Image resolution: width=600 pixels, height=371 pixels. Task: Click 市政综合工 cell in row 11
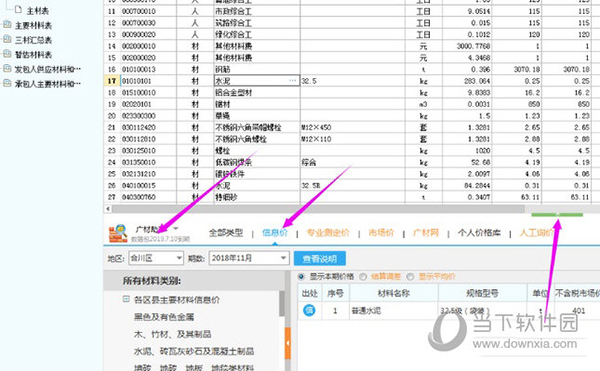pos(257,11)
